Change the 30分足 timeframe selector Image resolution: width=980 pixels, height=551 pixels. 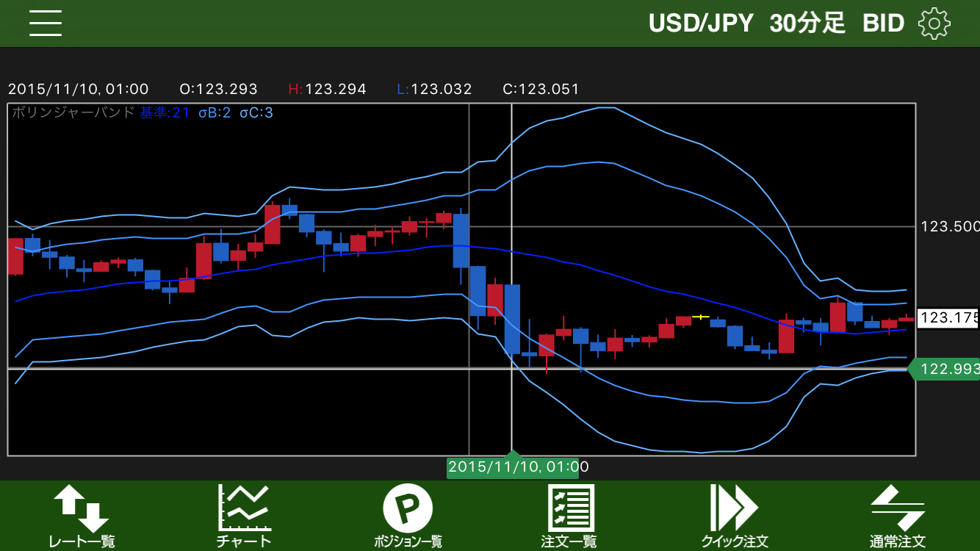807,24
